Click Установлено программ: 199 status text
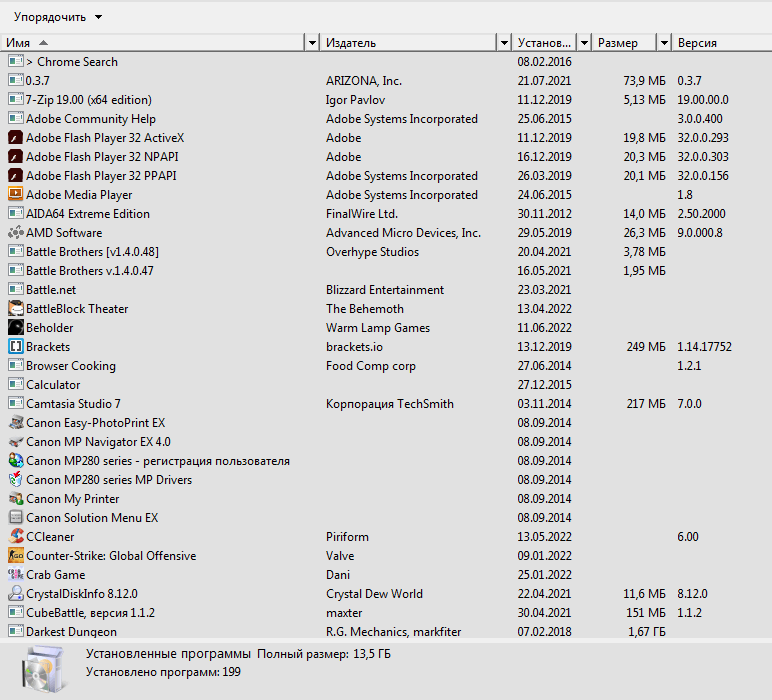Image resolution: width=772 pixels, height=700 pixels. coord(163,672)
